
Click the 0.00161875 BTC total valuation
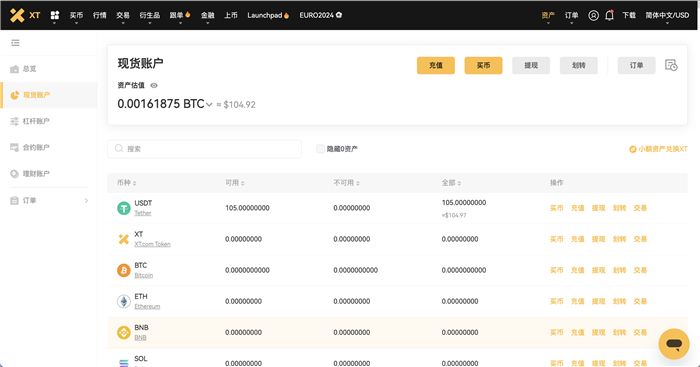(x=161, y=104)
